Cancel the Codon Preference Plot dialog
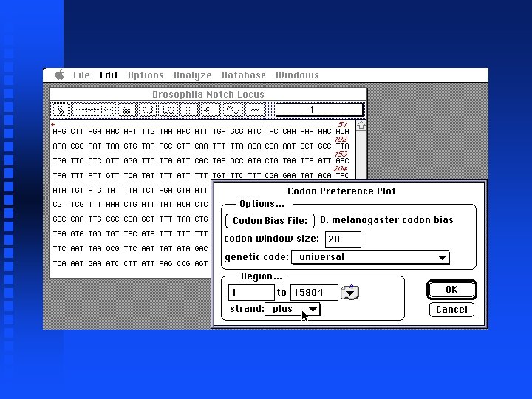 tap(451, 310)
